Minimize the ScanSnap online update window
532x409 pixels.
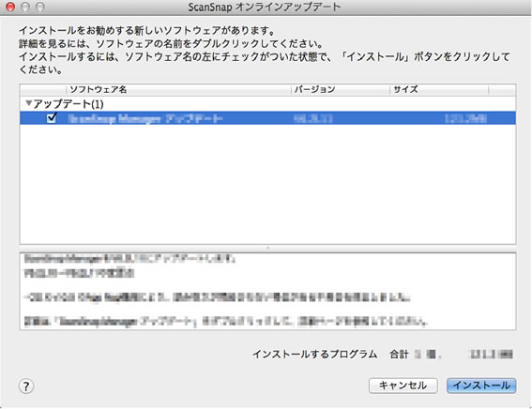[25, 7]
